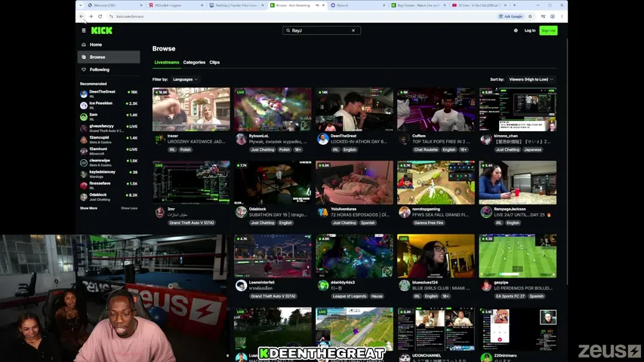Click Show Less under Recommended
The width and height of the screenshot is (644, 362).
click(129, 208)
